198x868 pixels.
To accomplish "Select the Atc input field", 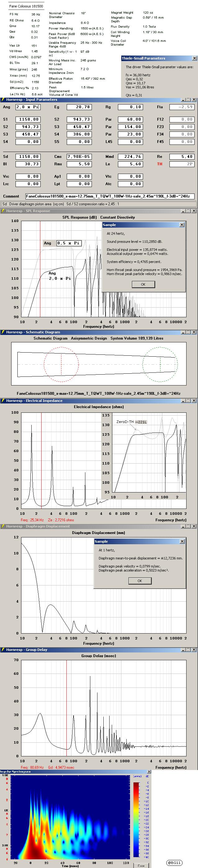I will (x=130, y=184).
